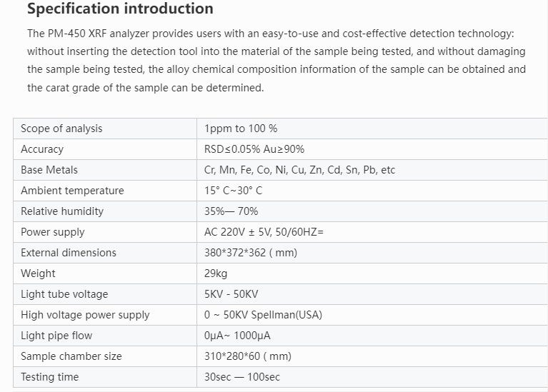
Task: Click the '0 ~ 50KV Spellman(USA)' value
Action: pyautogui.click(x=263, y=315)
